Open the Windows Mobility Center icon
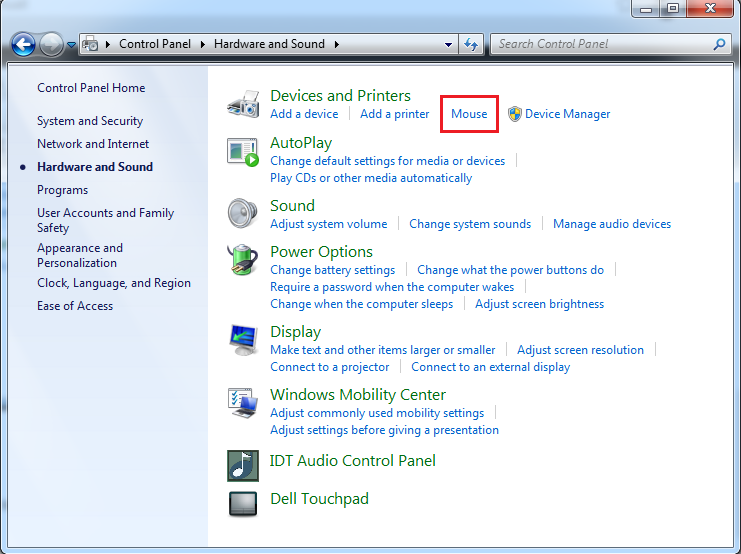The width and height of the screenshot is (741, 554). (x=244, y=404)
